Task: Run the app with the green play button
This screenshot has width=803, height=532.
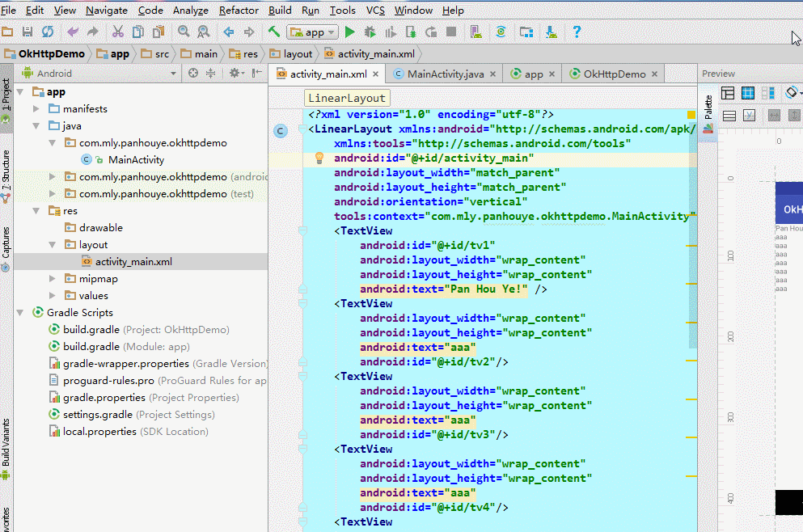Action: click(x=349, y=32)
